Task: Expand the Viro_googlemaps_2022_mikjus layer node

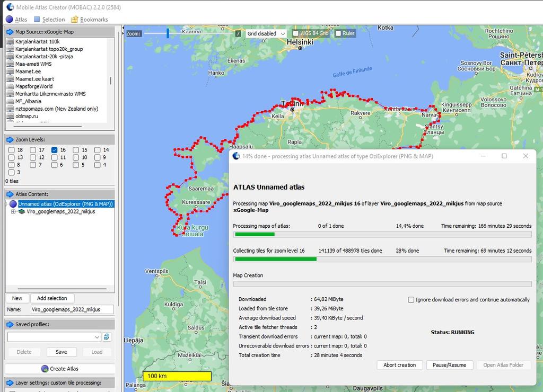Action: [x=13, y=211]
